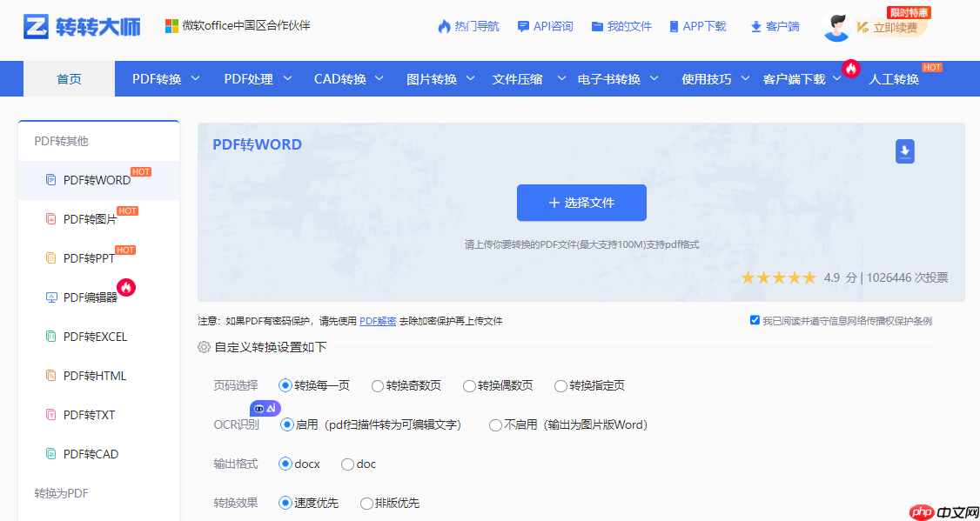Choose doc as the output format
This screenshot has height=521, width=980.
(x=346, y=464)
